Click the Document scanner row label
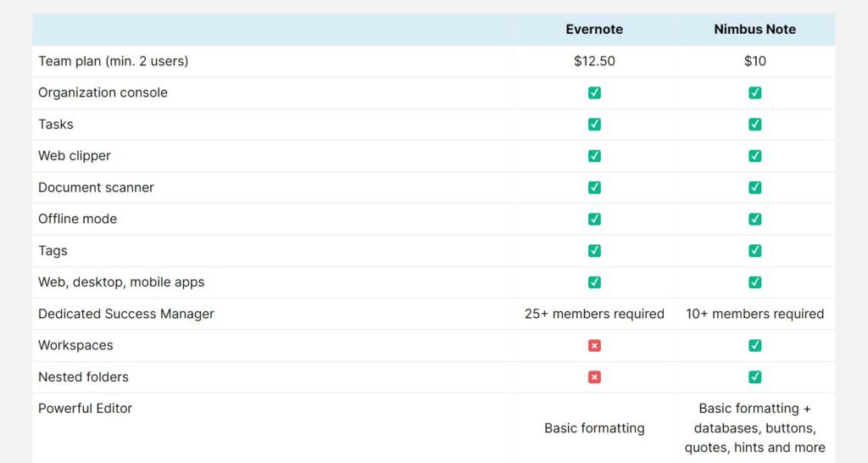 (96, 187)
